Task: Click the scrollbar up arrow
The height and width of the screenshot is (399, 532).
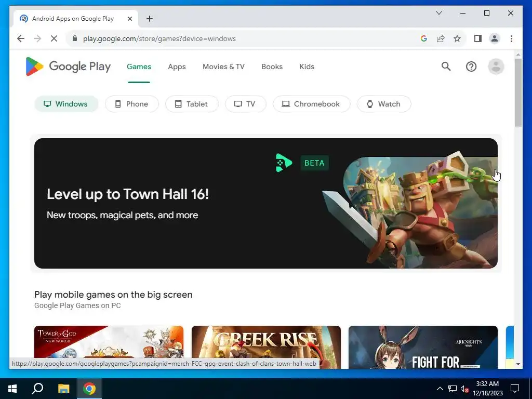Action: pos(518,54)
